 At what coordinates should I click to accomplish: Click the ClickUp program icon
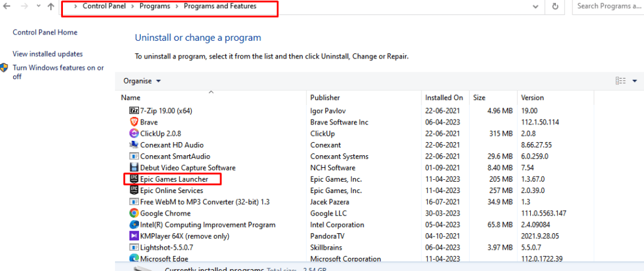[x=134, y=133]
